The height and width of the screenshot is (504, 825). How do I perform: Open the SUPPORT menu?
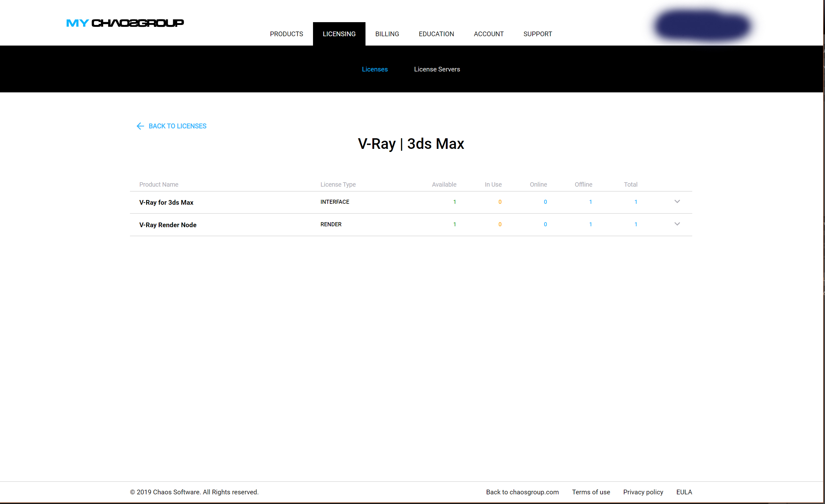tap(537, 34)
